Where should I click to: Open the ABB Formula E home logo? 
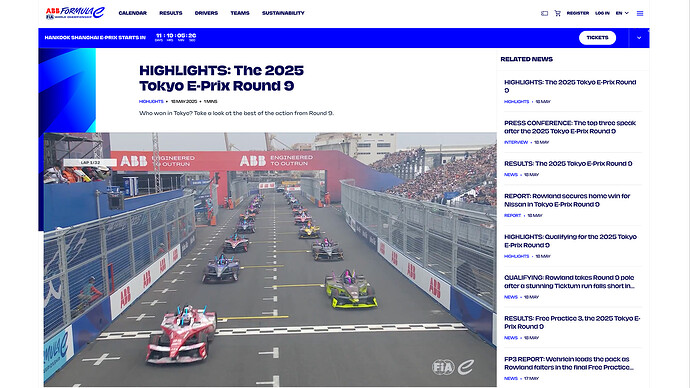(x=75, y=13)
